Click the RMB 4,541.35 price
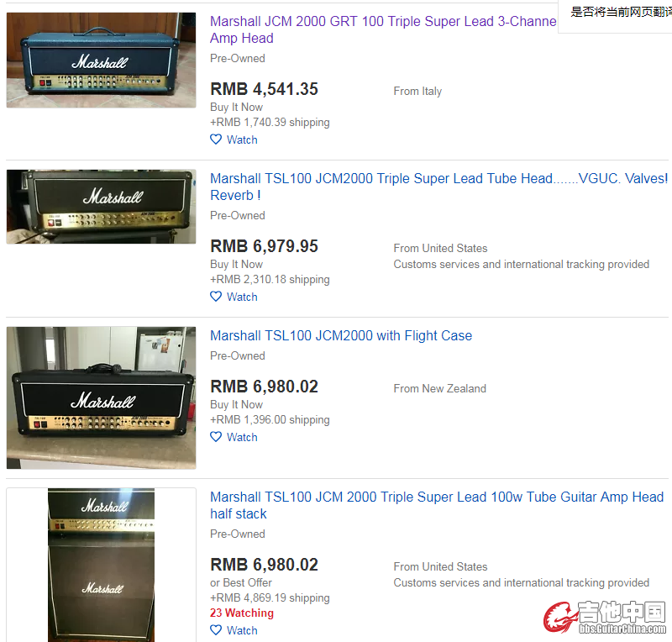The image size is (672, 642). coord(264,89)
